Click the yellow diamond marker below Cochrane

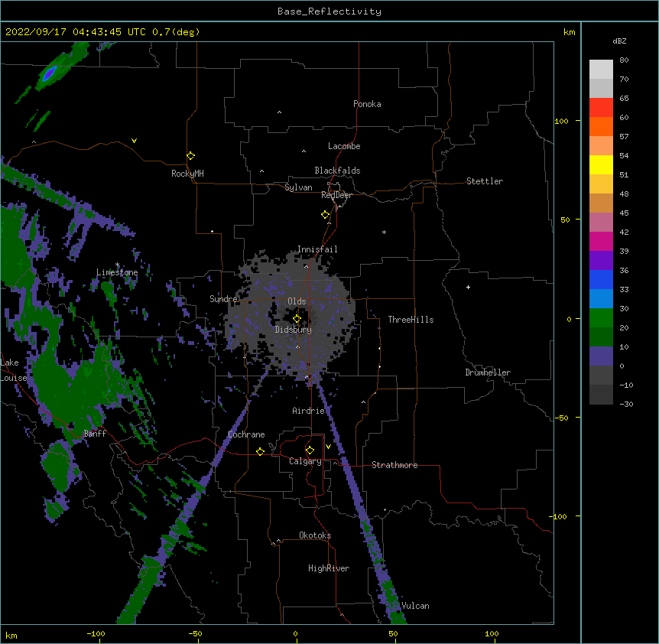[260, 451]
